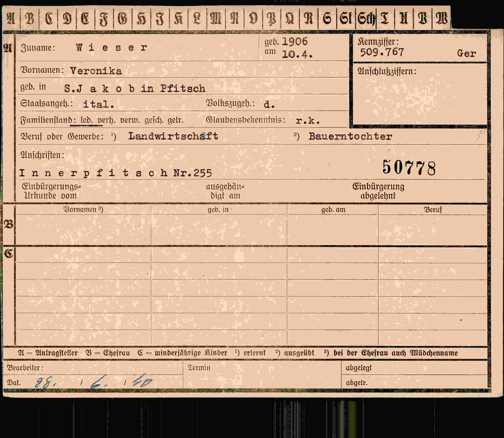Select the 'A' index tab
Image resolution: width=504 pixels, height=438 pixels.
coord(11,18)
